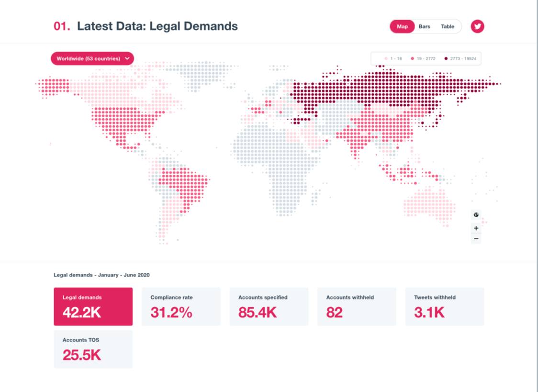The height and width of the screenshot is (392, 538).
Task: Switch to the Bars view
Action: point(424,26)
